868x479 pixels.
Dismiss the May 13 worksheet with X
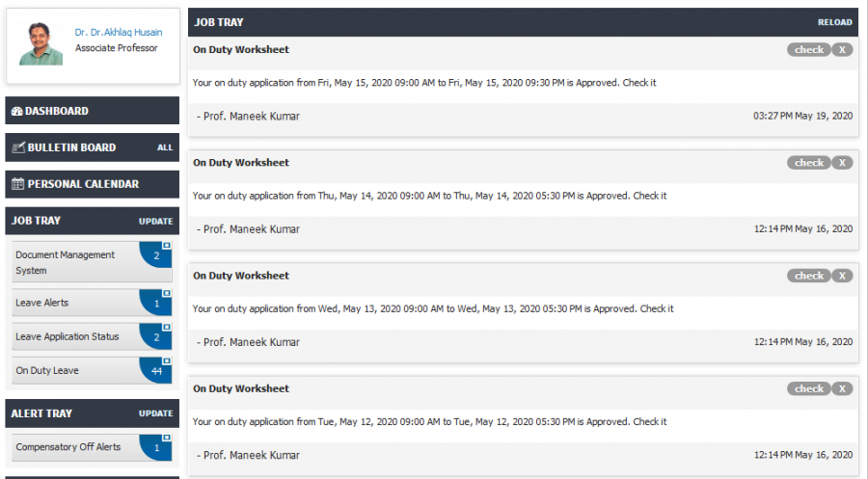pyautogui.click(x=842, y=276)
